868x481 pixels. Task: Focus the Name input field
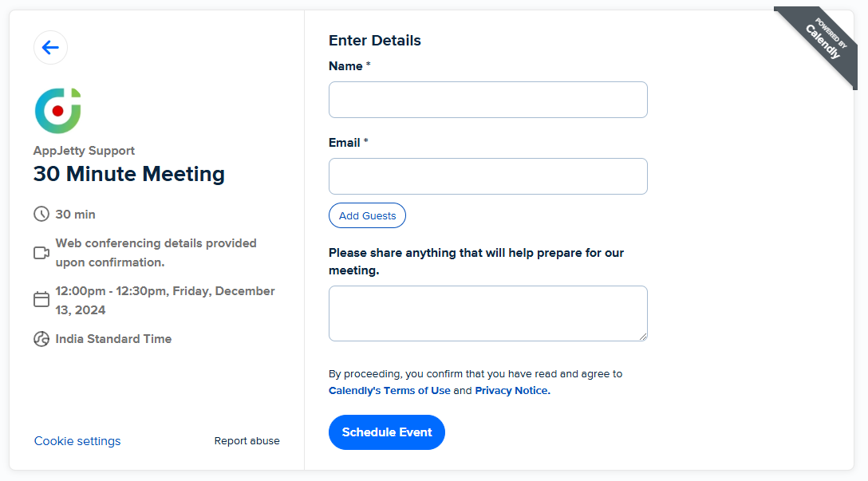click(487, 100)
